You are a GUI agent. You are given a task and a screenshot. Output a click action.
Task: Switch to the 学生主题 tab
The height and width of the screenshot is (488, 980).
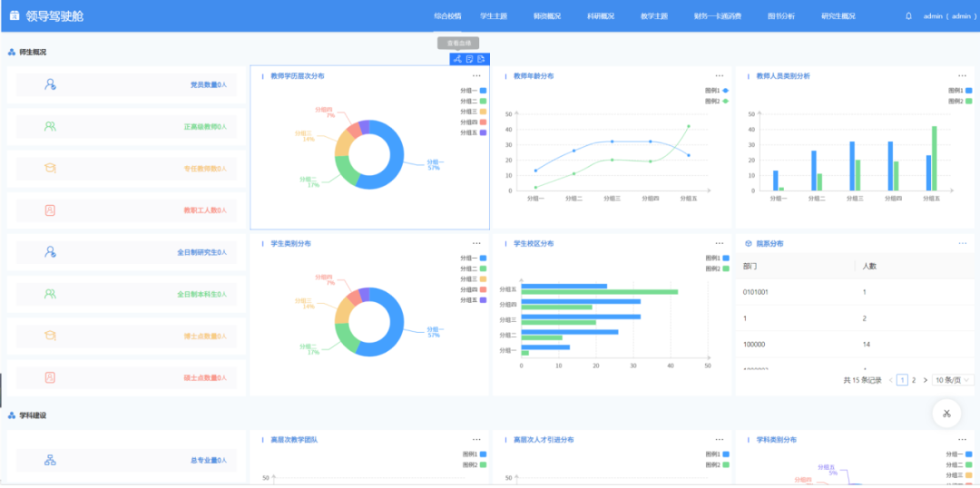(x=494, y=16)
